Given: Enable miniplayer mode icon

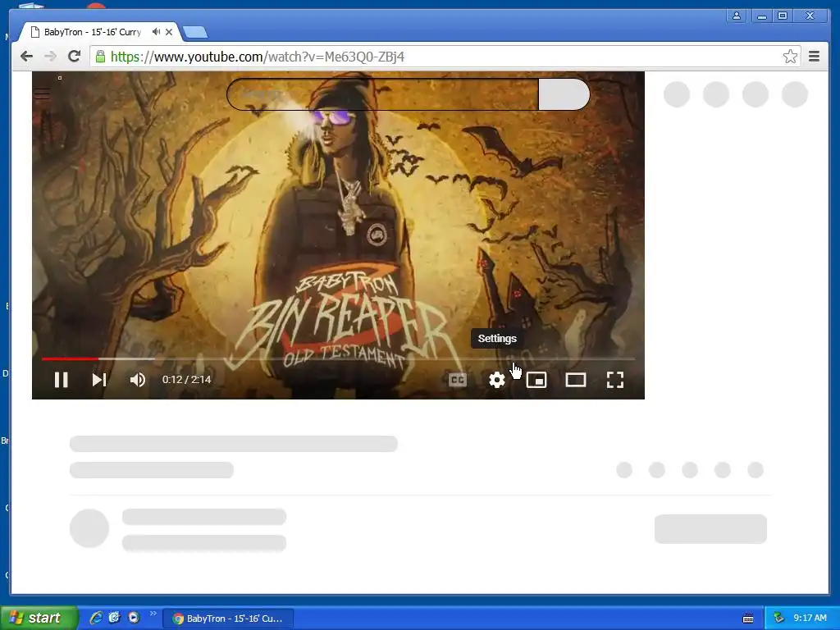Looking at the screenshot, I should (x=536, y=380).
